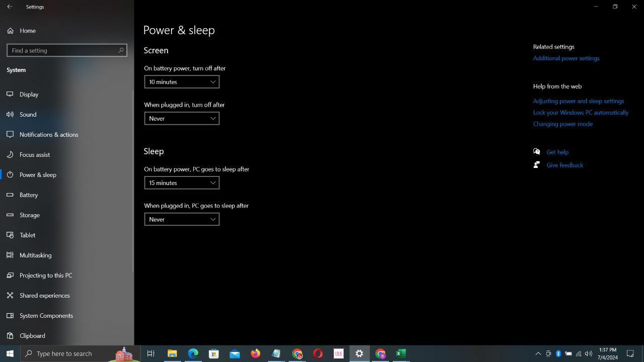Switch to Excel from the taskbar
644x362 pixels.
click(401, 353)
